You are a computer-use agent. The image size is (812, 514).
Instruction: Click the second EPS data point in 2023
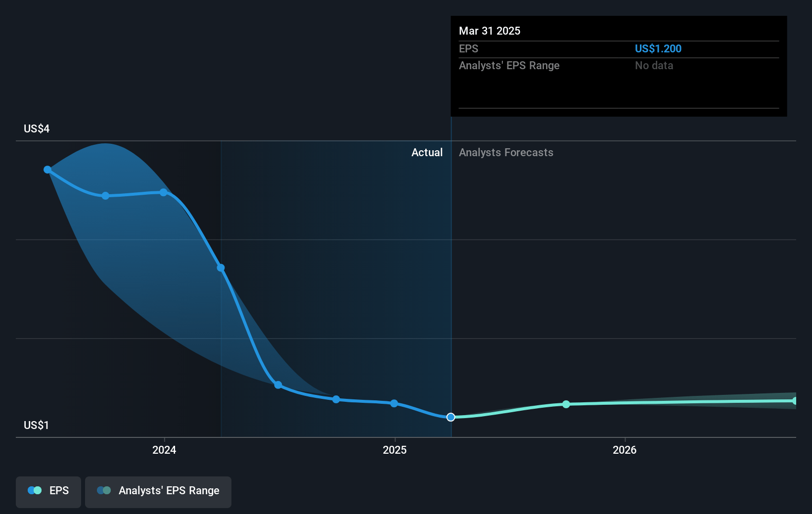click(x=105, y=196)
